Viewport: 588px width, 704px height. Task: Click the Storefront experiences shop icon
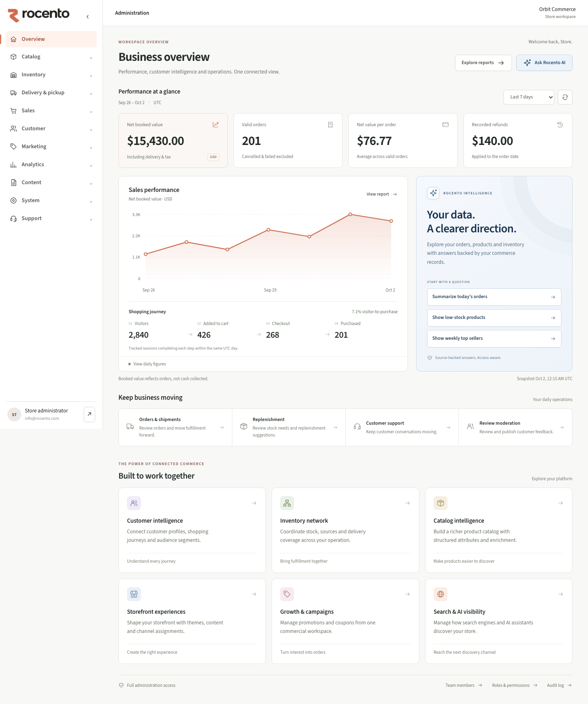(x=134, y=594)
